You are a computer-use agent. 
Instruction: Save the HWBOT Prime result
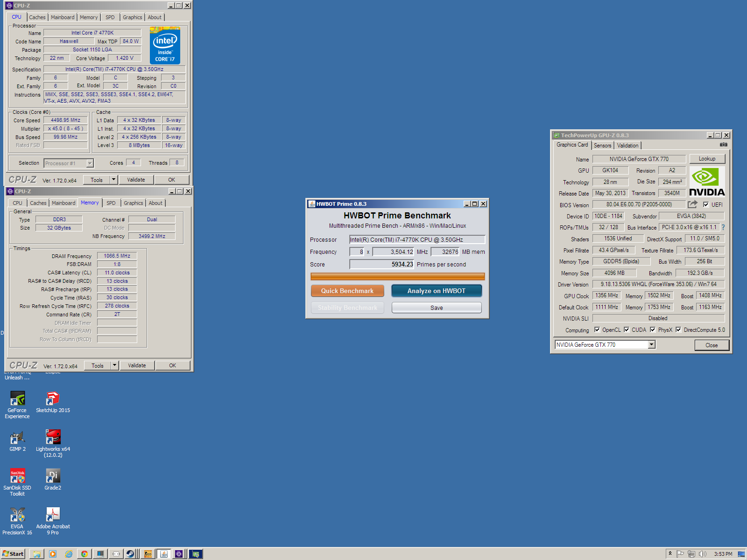click(x=437, y=308)
